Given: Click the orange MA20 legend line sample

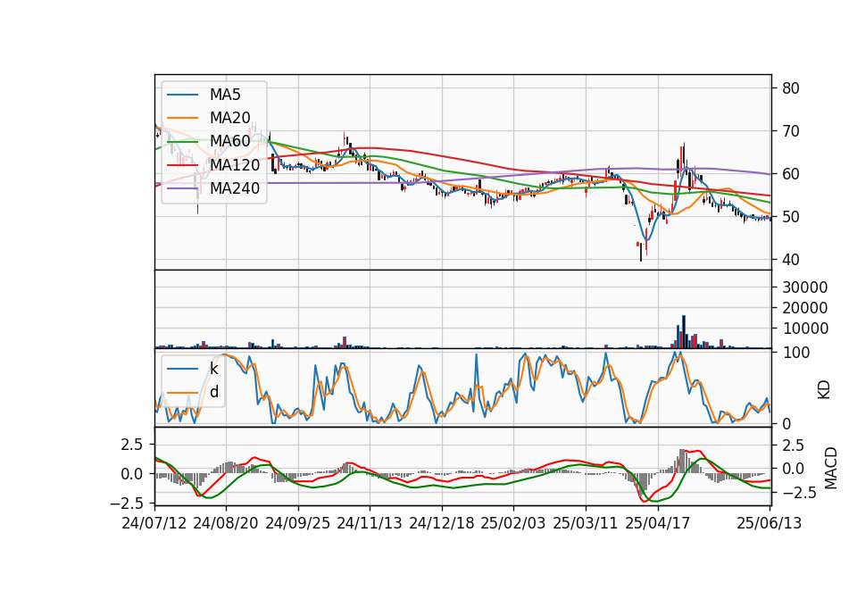Looking at the screenshot, I should pos(182,118).
